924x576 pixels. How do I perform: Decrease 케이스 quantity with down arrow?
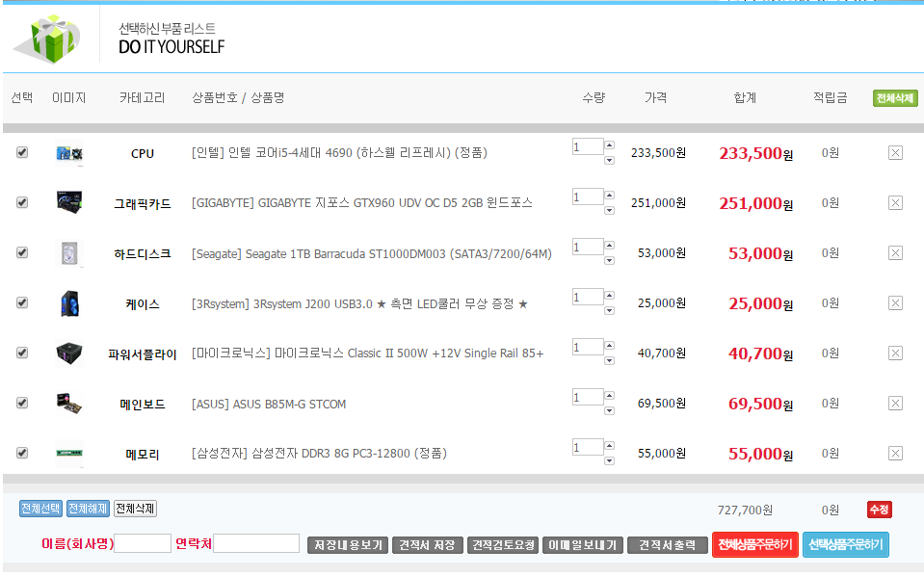[x=609, y=310]
